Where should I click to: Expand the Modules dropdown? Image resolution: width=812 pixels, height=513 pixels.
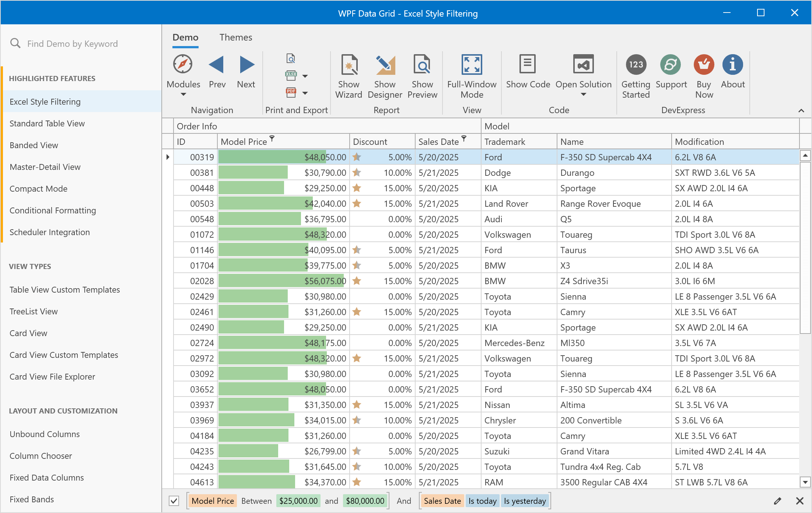(183, 95)
